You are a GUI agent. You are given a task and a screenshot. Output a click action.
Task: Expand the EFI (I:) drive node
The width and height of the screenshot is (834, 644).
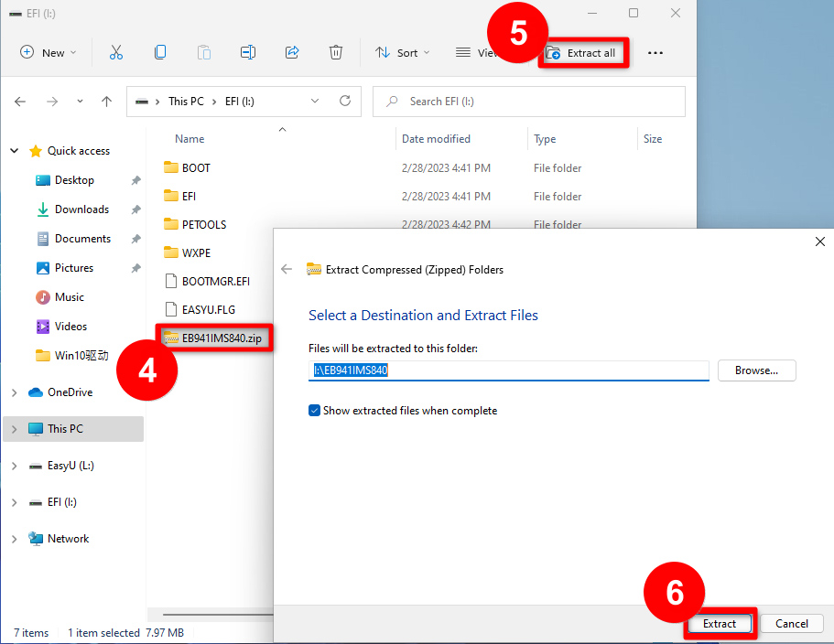pyautogui.click(x=15, y=502)
